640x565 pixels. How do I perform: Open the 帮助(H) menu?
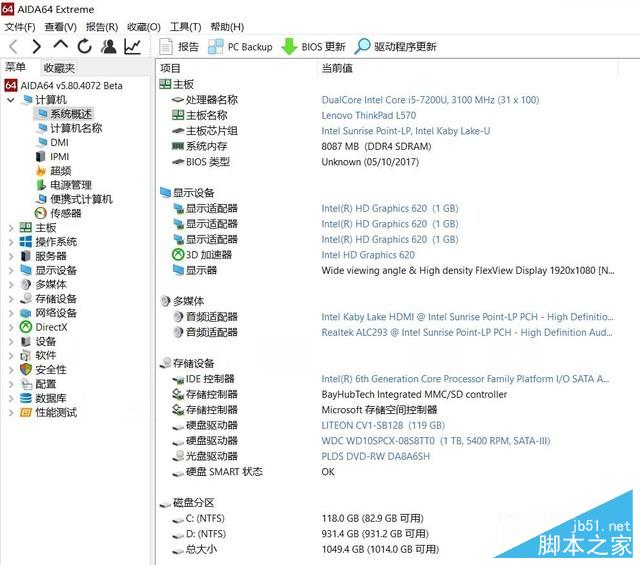227,27
